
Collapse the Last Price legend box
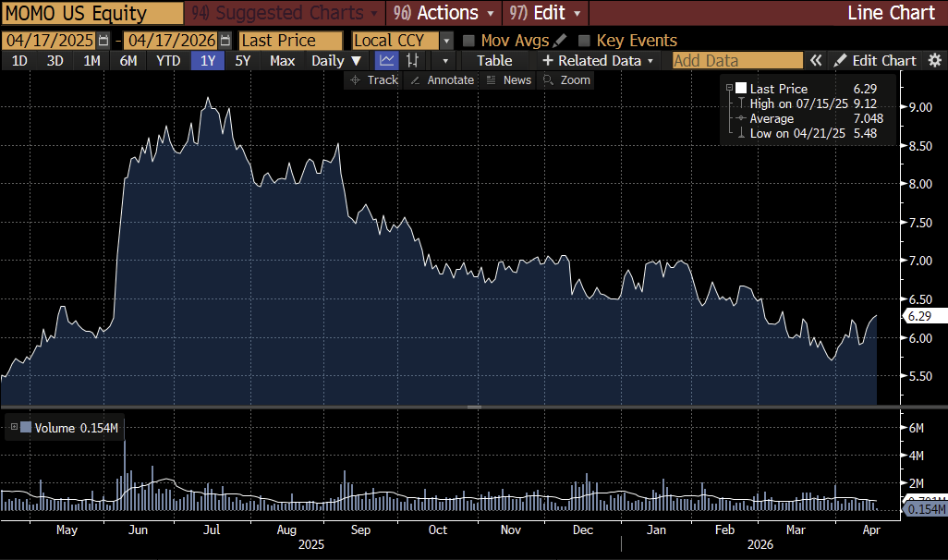[729, 89]
